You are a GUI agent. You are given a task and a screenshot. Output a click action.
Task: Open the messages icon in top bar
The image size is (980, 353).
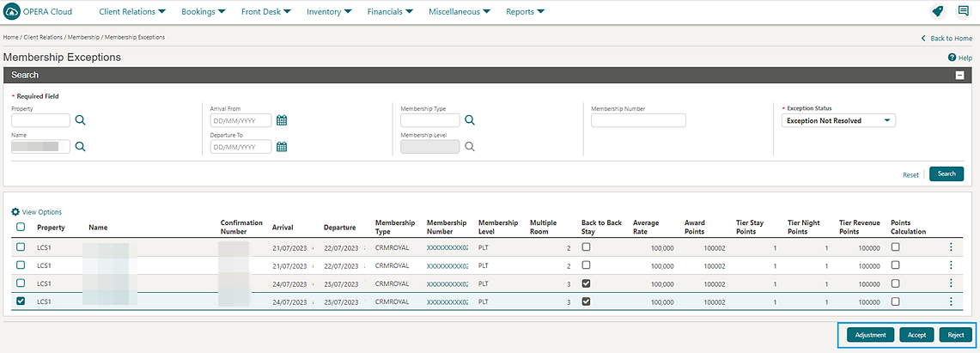963,12
